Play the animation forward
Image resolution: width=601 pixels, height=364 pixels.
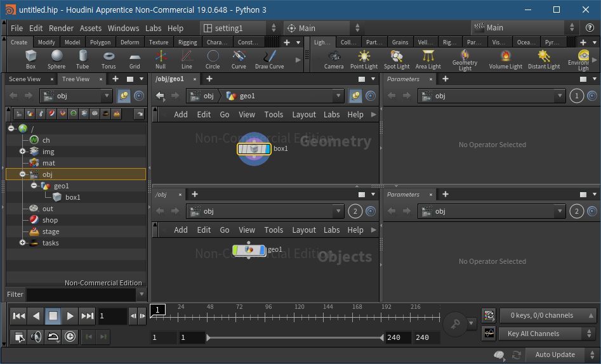point(70,316)
